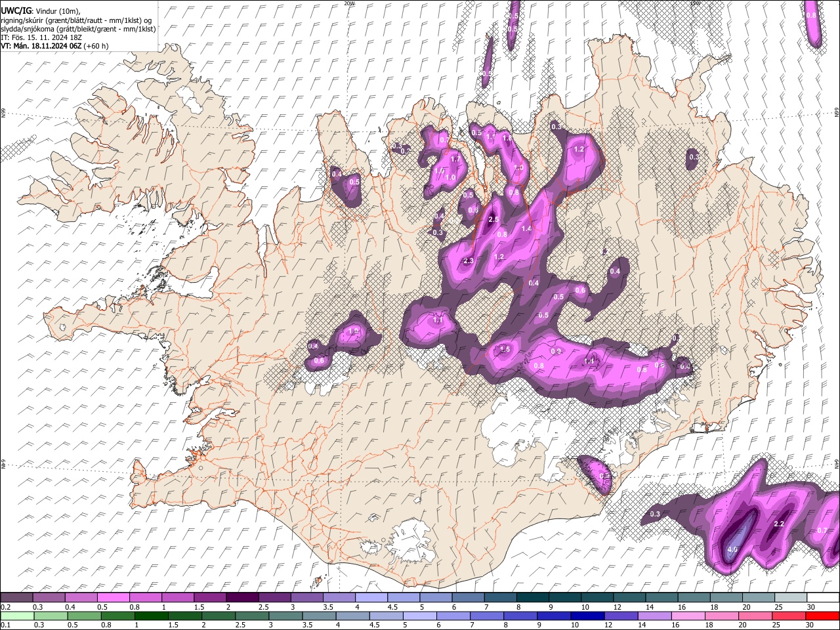Click the darkest purple swatch labeled 2
Viewport: 840px width, 630px height.
pyautogui.click(x=242, y=597)
